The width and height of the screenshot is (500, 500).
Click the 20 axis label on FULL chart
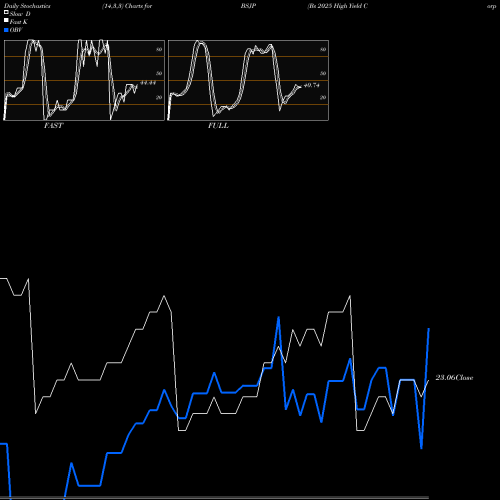(323, 97)
